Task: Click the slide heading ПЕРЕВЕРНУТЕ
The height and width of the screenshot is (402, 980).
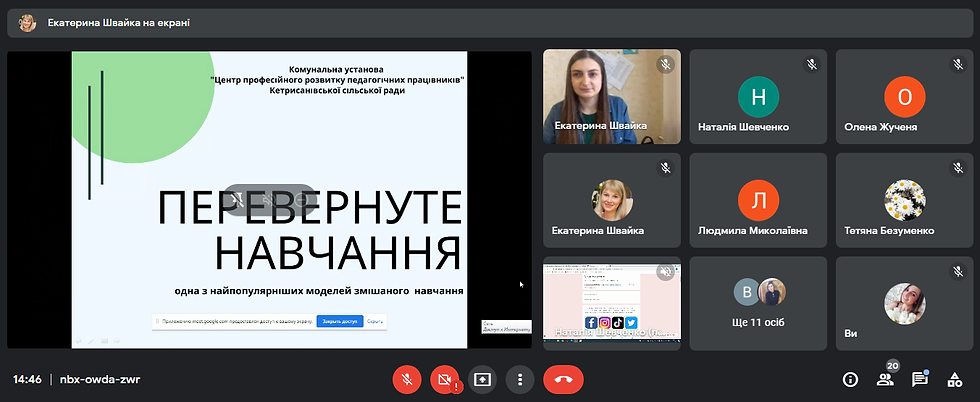Action: (x=310, y=208)
